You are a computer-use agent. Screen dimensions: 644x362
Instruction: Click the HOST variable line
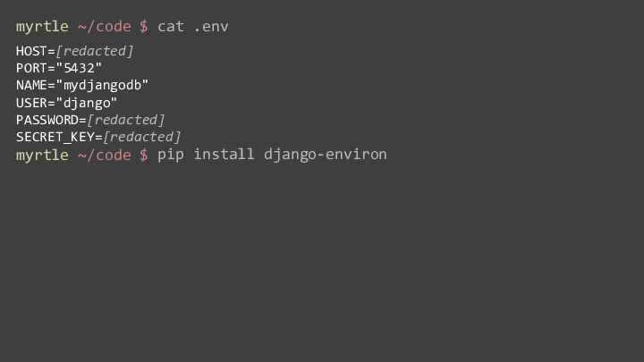coord(75,51)
